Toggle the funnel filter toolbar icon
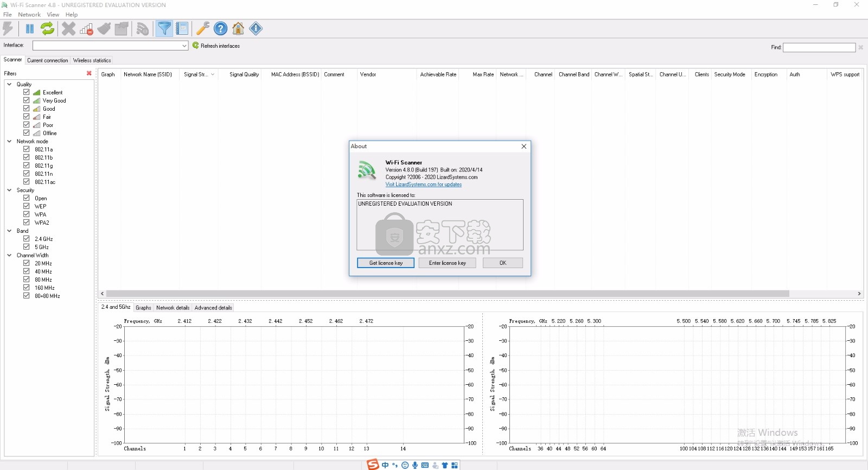Viewport: 868px width, 470px height. point(164,28)
